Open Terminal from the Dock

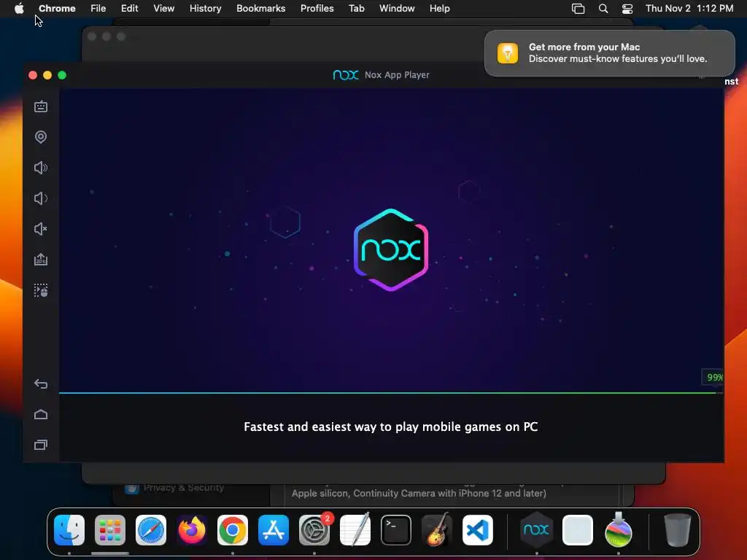396,530
